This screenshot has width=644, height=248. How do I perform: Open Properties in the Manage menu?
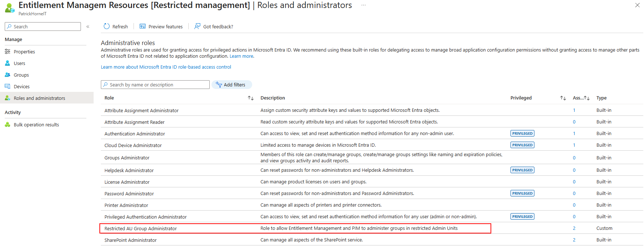pyautogui.click(x=24, y=52)
